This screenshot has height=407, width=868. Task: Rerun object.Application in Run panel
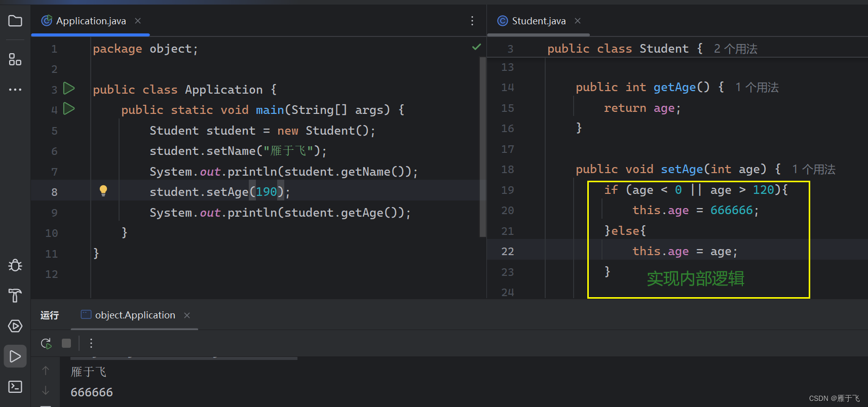click(x=46, y=344)
